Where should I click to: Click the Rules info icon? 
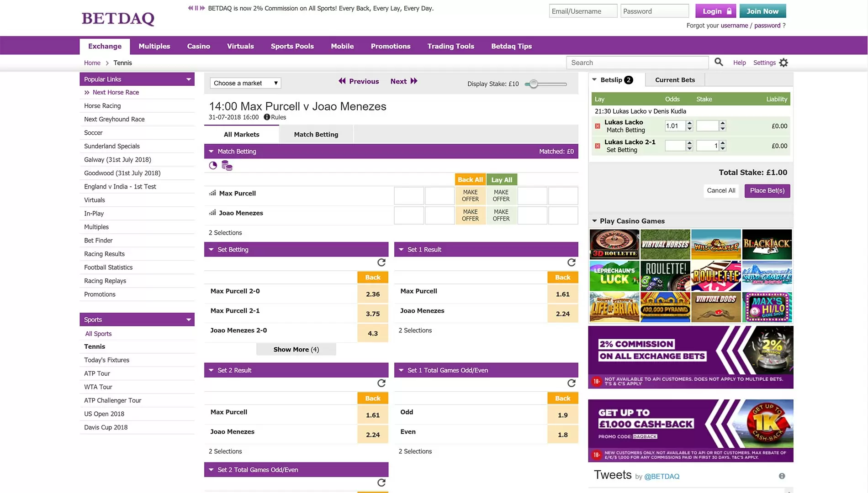[x=267, y=117]
